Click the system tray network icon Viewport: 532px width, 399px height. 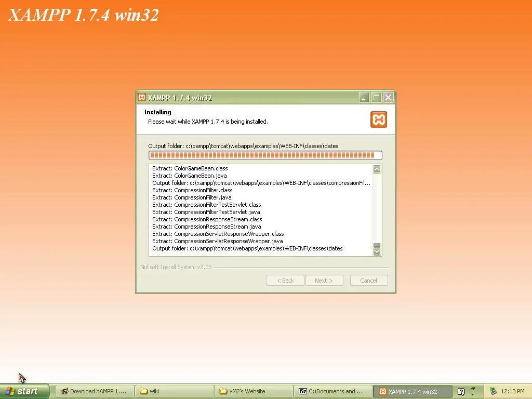click(x=493, y=391)
